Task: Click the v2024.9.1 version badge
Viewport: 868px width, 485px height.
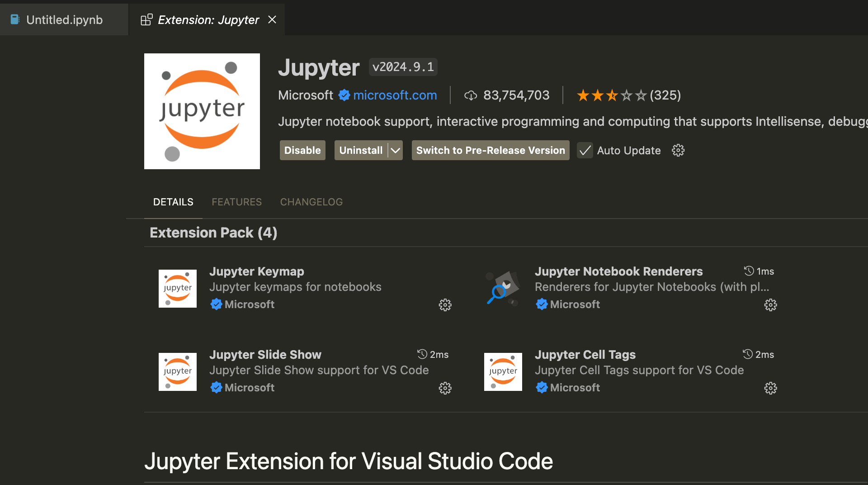Action: 403,67
